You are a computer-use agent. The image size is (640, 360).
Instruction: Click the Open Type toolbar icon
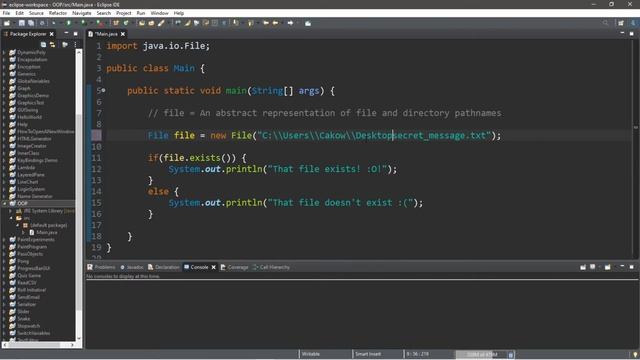coord(142,23)
